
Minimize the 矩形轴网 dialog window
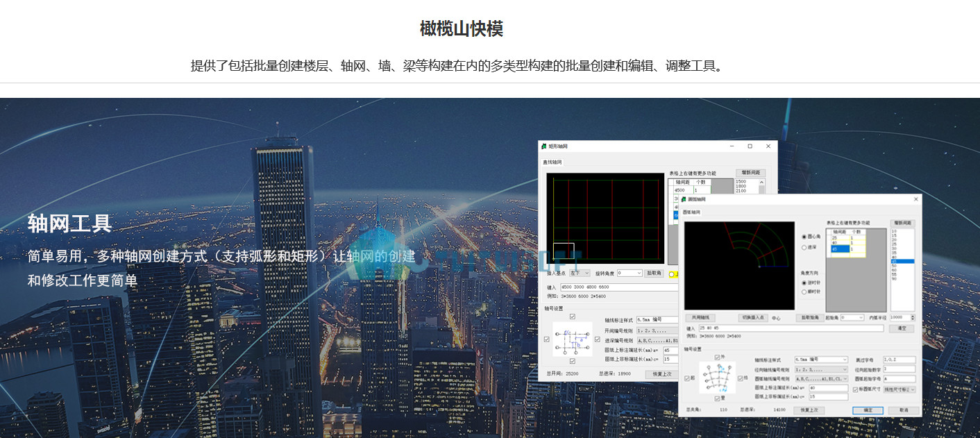click(732, 146)
